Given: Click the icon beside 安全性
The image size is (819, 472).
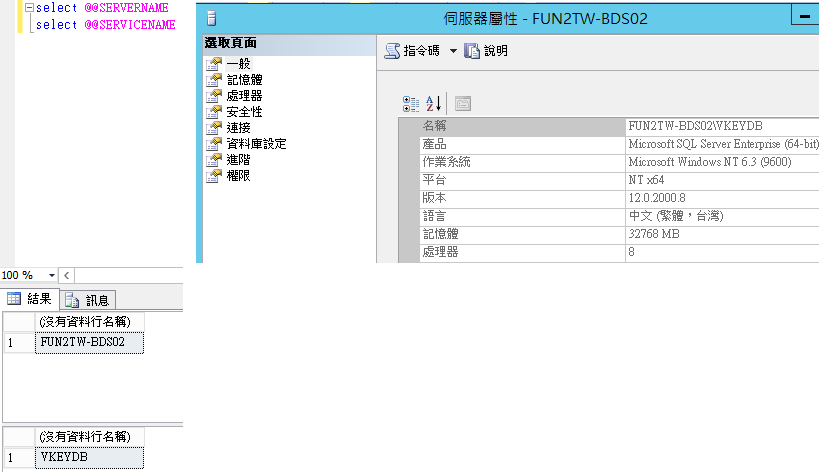Looking at the screenshot, I should point(214,112).
